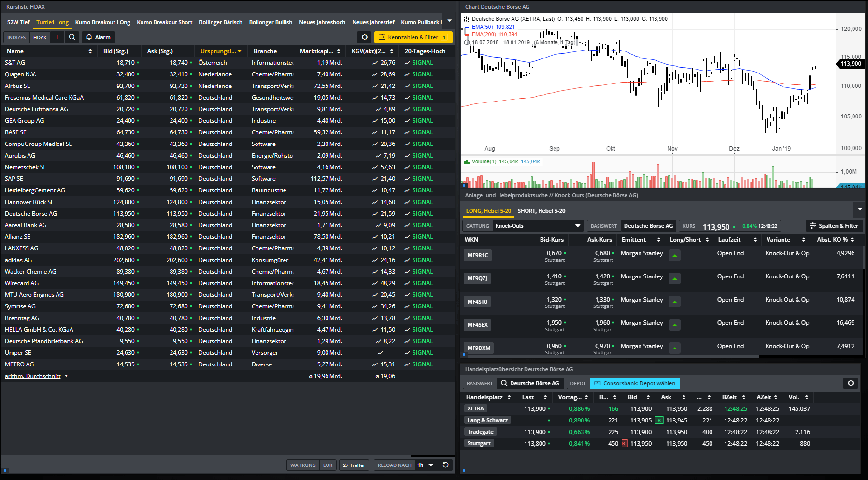Click signal icon for METRO AG row
The width and height of the screenshot is (868, 480).
(407, 364)
